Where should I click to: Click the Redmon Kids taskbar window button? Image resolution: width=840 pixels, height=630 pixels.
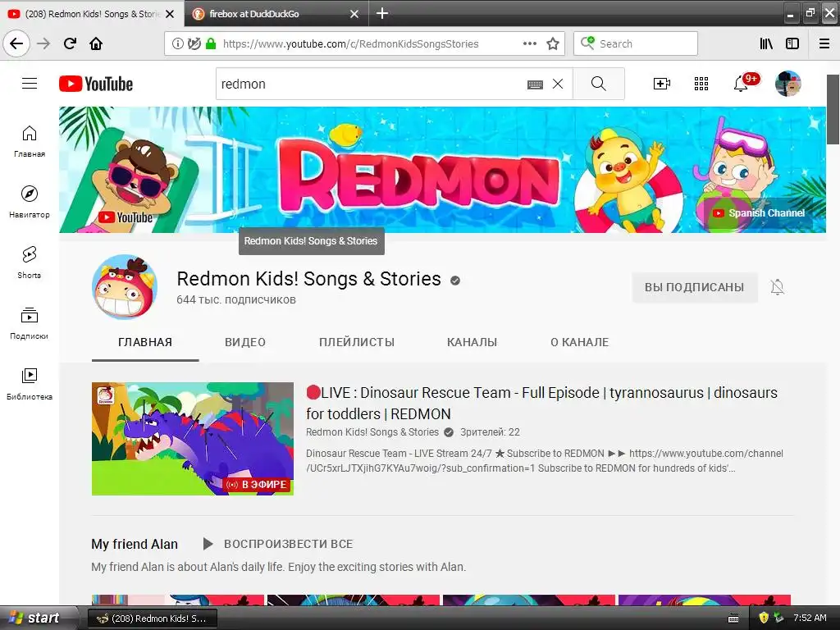coord(152,619)
